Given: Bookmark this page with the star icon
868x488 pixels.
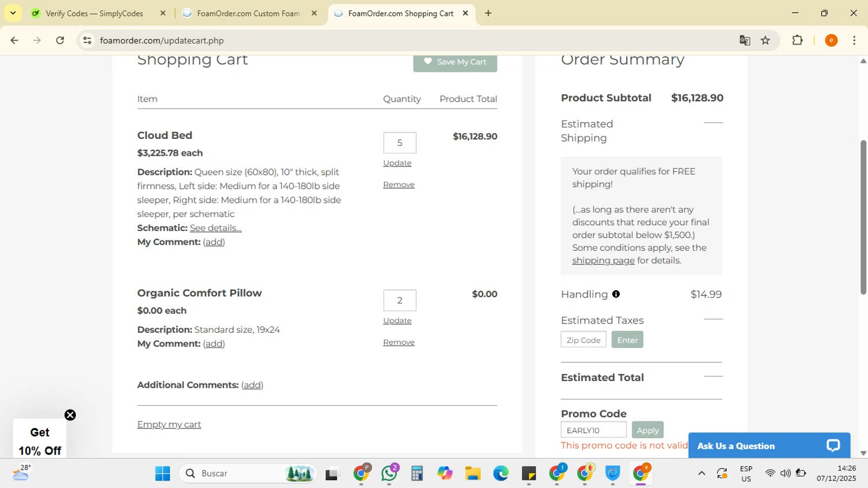Looking at the screenshot, I should 766,41.
